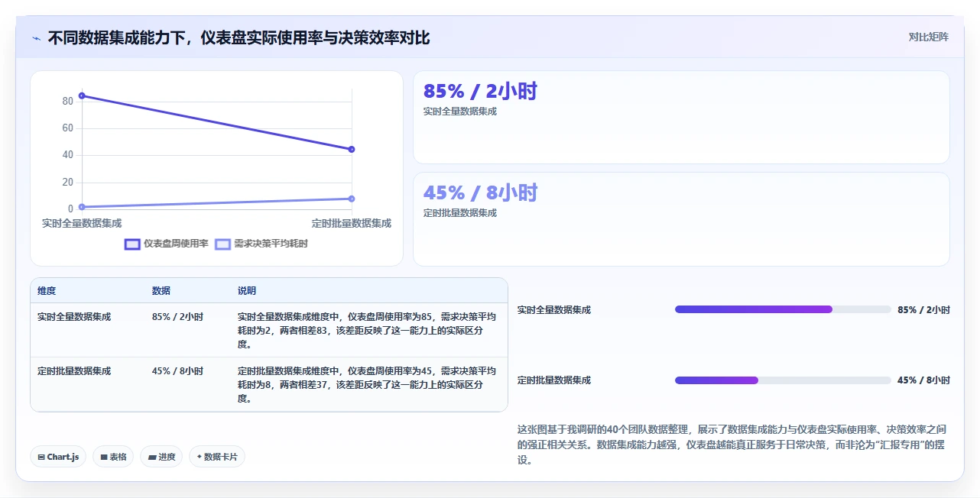Image resolution: width=980 pixels, height=498 pixels.
Task: Click progress label 定时批量数据集成
Action: (x=554, y=380)
